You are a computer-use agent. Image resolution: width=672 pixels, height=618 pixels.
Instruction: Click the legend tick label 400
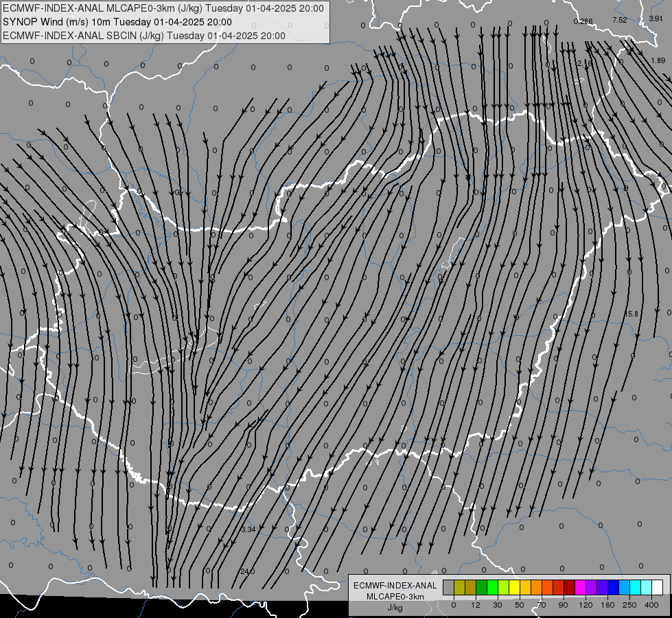[x=651, y=605]
